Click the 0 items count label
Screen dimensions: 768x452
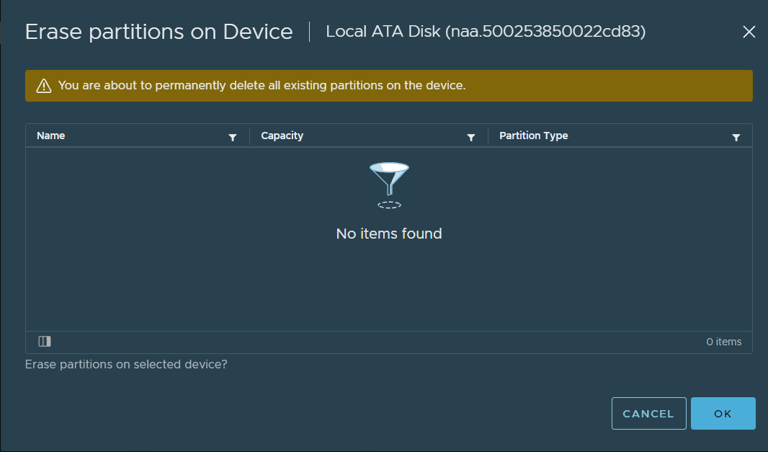723,342
